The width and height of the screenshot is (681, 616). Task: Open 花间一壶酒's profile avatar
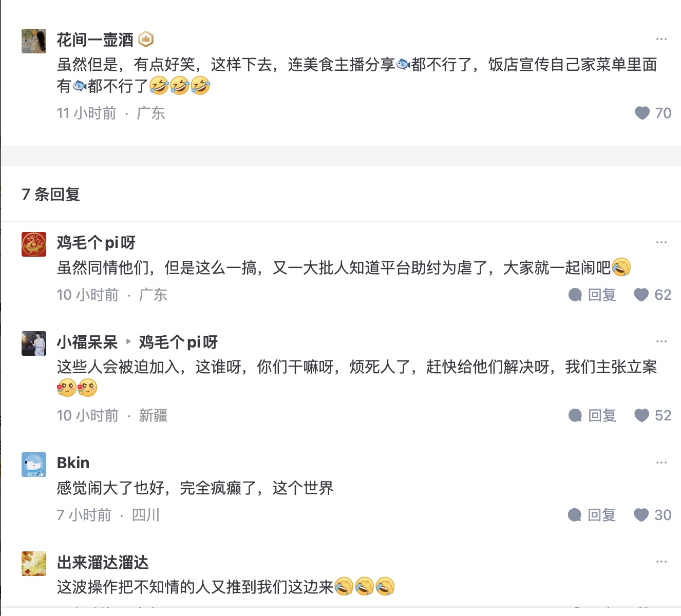pos(34,41)
